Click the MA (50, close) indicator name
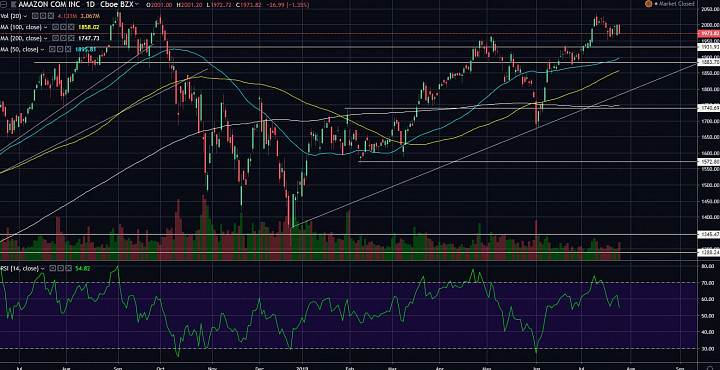 [x=19, y=49]
